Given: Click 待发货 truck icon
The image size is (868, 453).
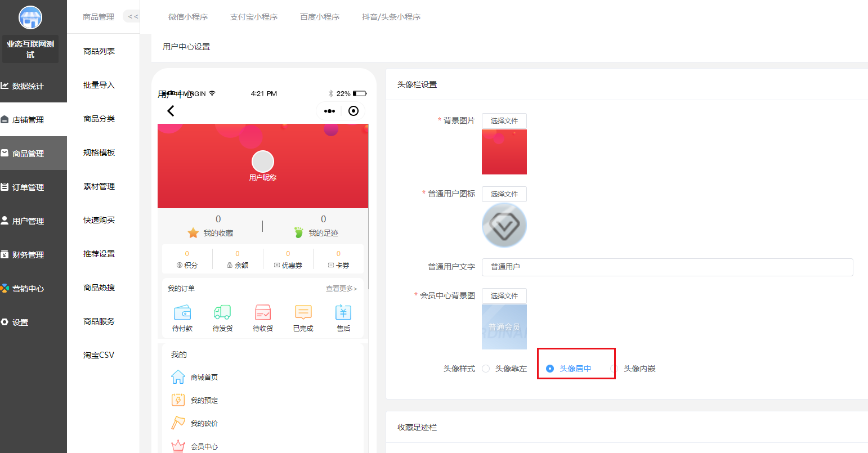Looking at the screenshot, I should click(x=222, y=312).
